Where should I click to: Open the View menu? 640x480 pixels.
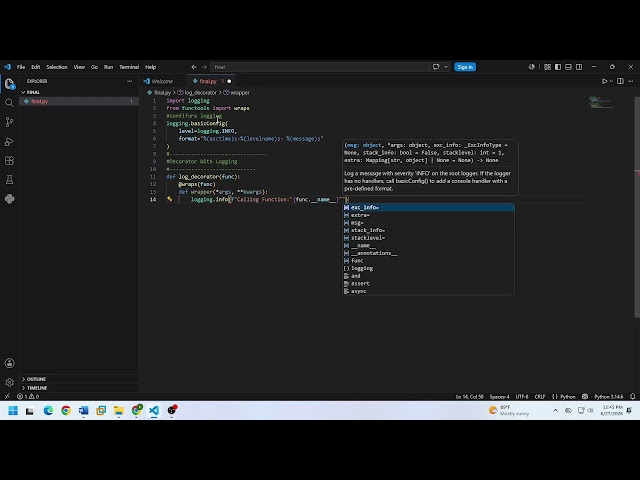pos(79,67)
